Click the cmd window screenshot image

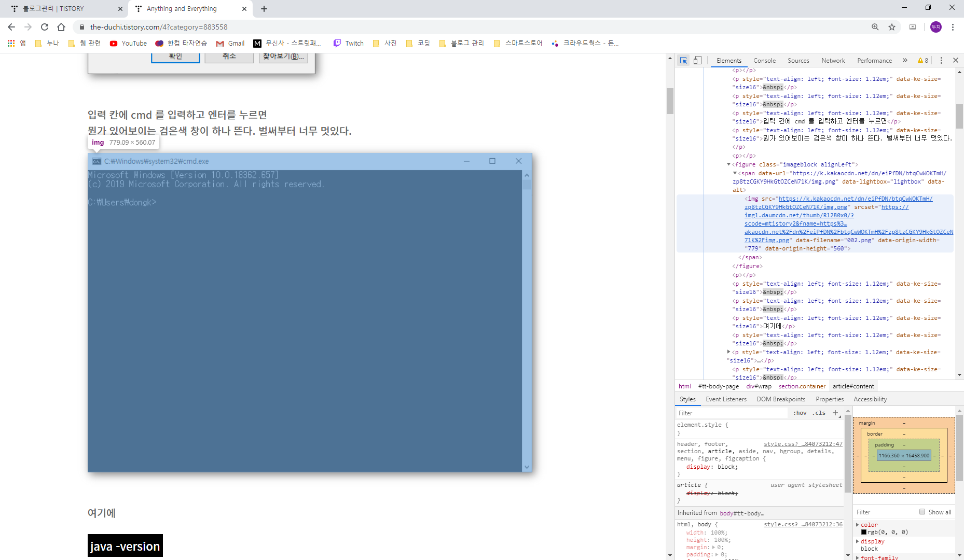pyautogui.click(x=310, y=313)
